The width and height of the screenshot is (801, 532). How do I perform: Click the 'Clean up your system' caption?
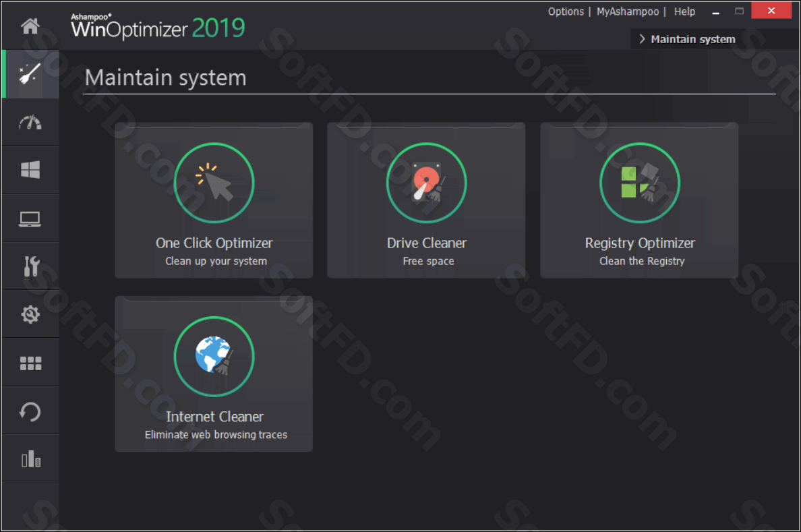coord(216,261)
